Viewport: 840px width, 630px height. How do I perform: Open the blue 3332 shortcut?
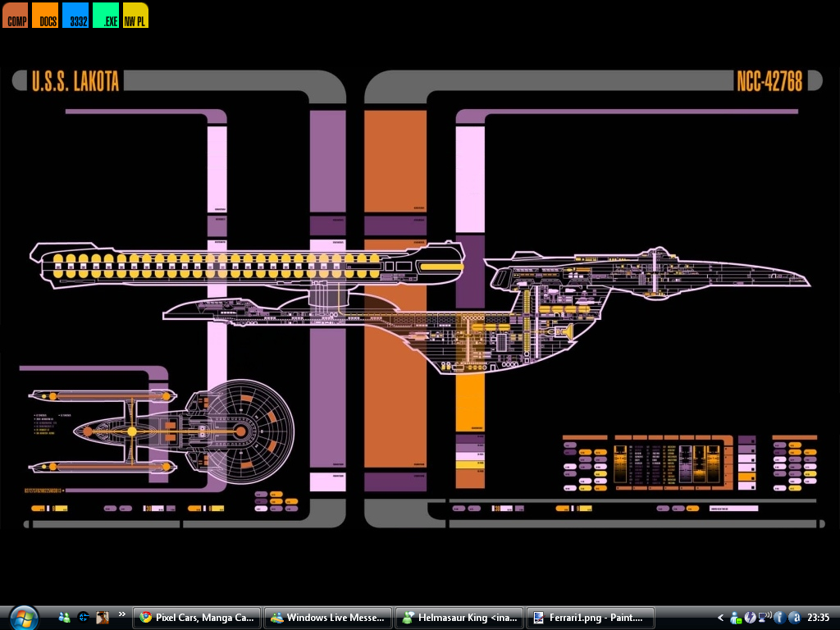coord(75,15)
